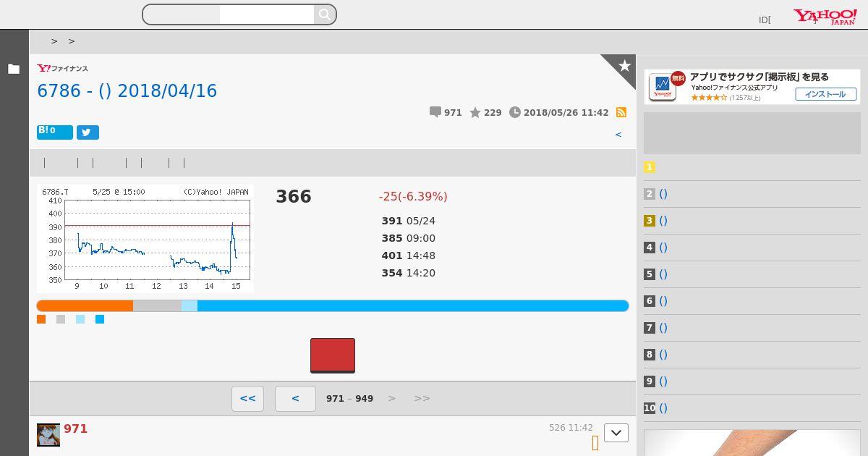Open ranking item number 8 link
This screenshot has height=456, width=868.
663,355
